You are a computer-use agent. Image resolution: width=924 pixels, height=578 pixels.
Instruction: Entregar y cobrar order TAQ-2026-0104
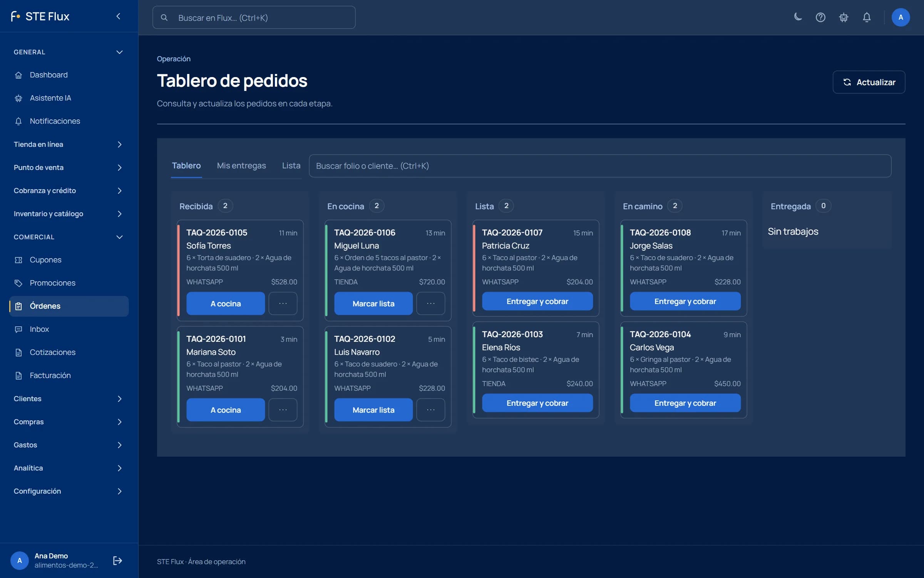point(685,403)
